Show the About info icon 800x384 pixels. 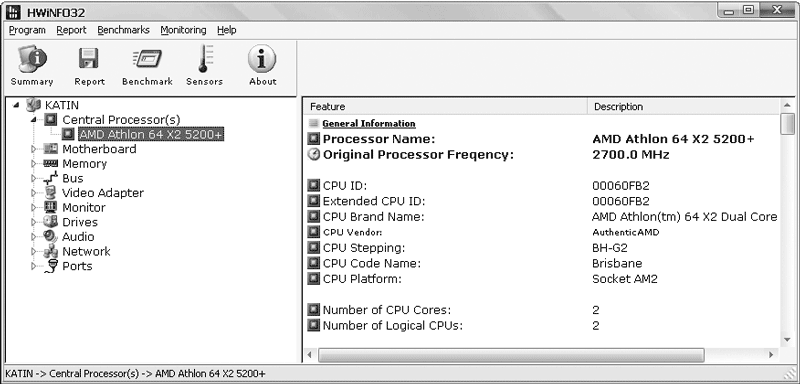click(x=262, y=59)
